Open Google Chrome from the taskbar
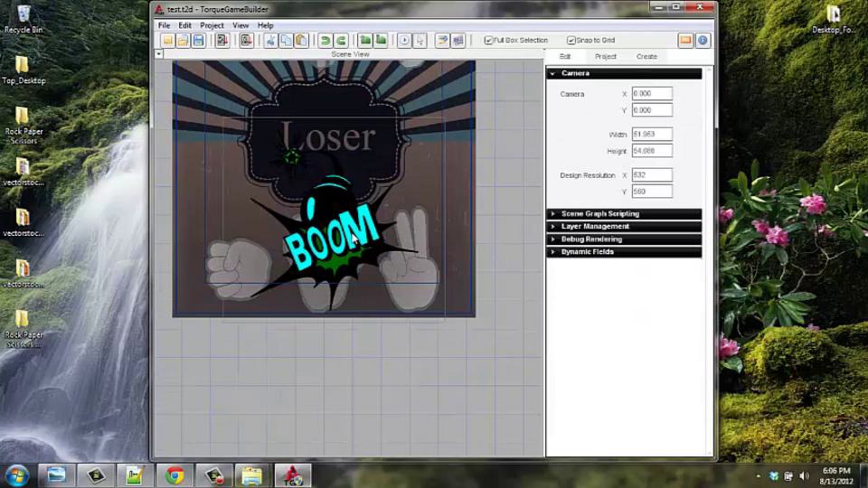 175,475
